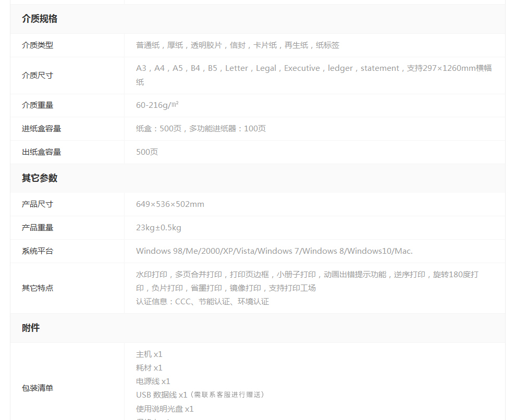Select the 介质类型 row label

coord(38,45)
